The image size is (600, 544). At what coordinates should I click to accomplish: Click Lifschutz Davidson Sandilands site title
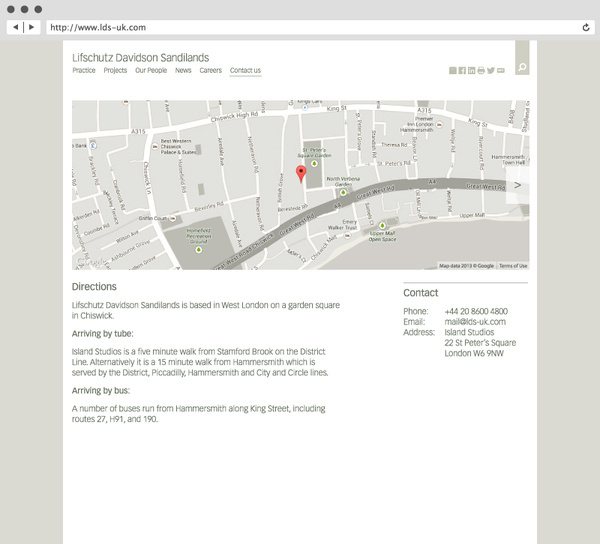pyautogui.click(x=140, y=58)
